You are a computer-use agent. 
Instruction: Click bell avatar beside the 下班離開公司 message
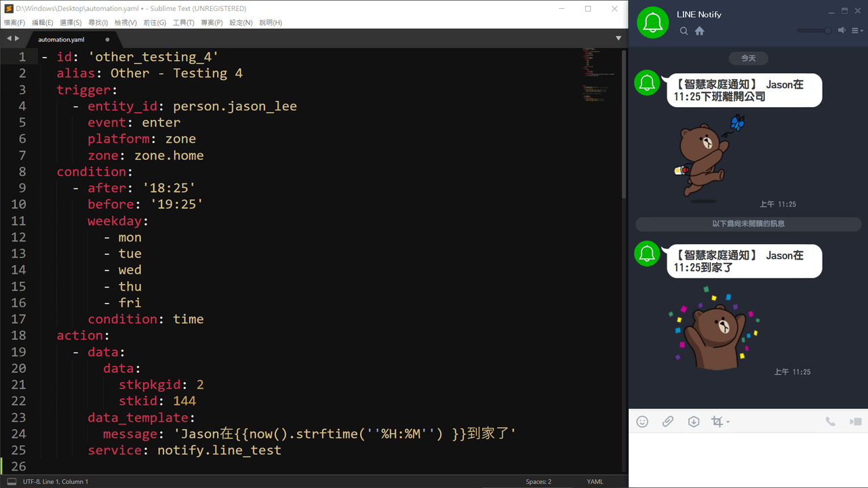(x=648, y=83)
